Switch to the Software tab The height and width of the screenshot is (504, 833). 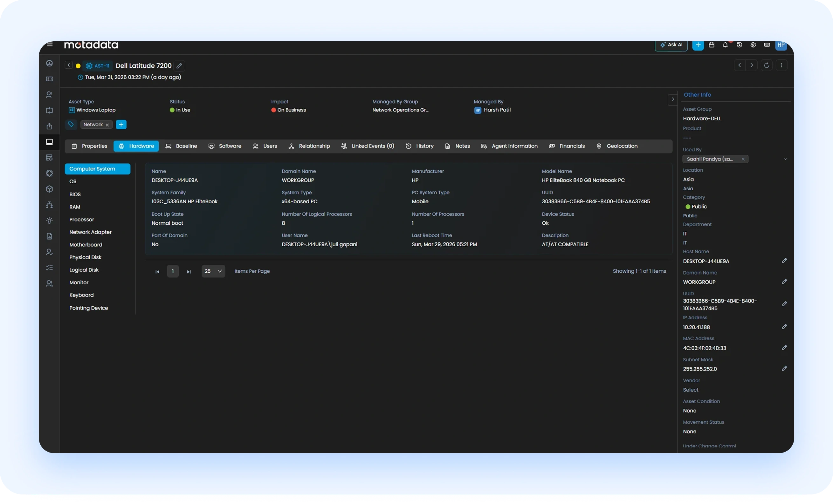click(225, 146)
